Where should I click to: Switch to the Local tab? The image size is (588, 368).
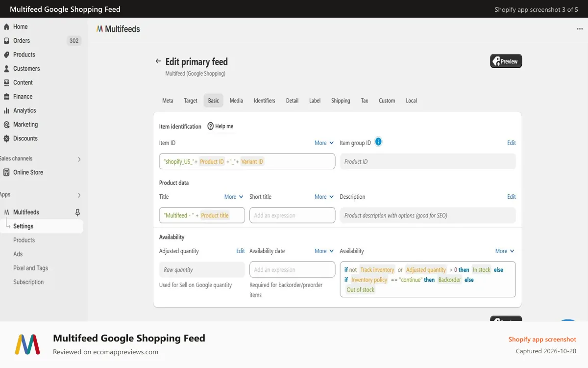click(x=411, y=101)
